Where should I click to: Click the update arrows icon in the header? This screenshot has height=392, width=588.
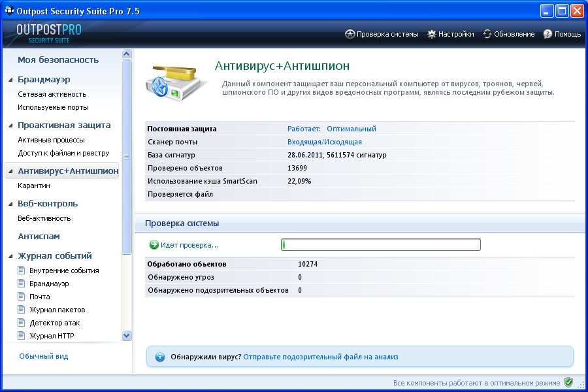tap(487, 34)
